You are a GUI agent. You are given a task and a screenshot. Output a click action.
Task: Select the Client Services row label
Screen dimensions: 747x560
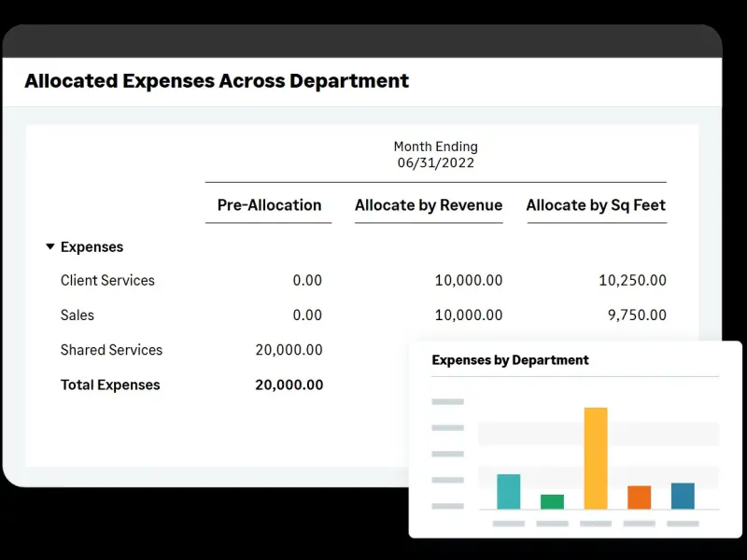107,280
